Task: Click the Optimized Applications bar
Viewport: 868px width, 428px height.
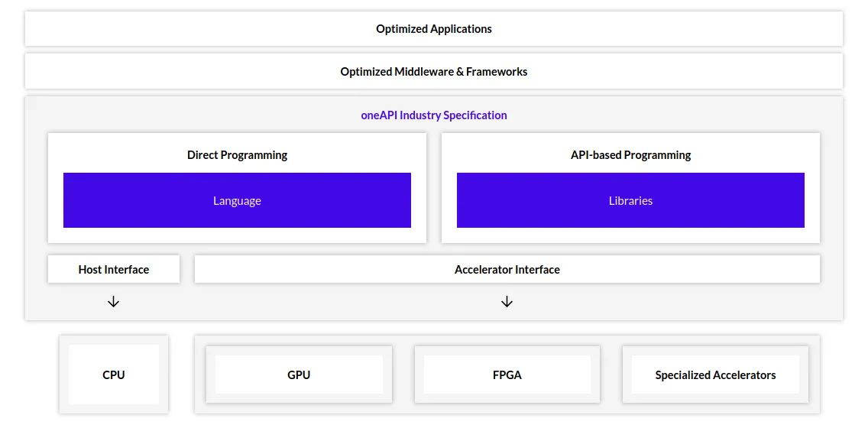Action: [x=434, y=29]
